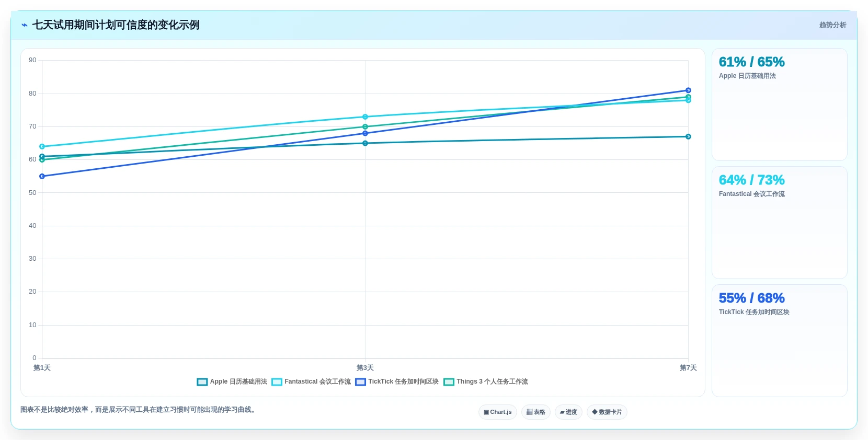Open the 55% / 68% TickTick card

pos(780,341)
